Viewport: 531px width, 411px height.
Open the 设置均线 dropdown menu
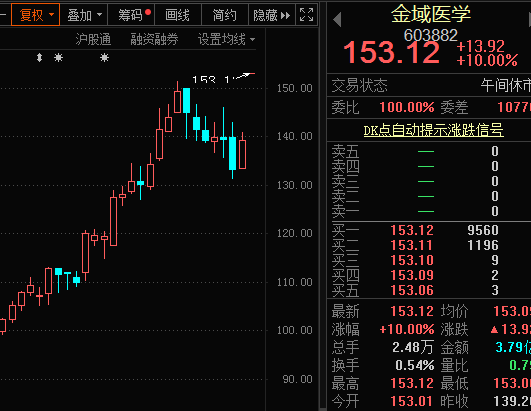point(227,40)
